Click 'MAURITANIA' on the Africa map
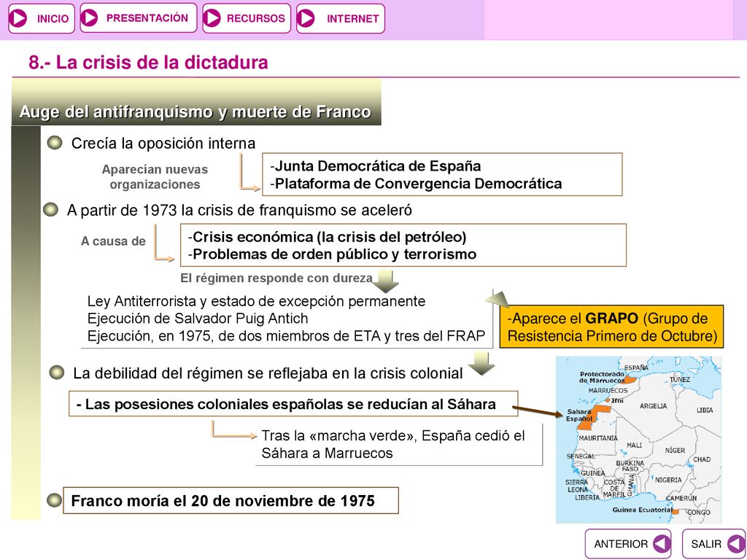This screenshot has height=560, width=747. click(598, 437)
